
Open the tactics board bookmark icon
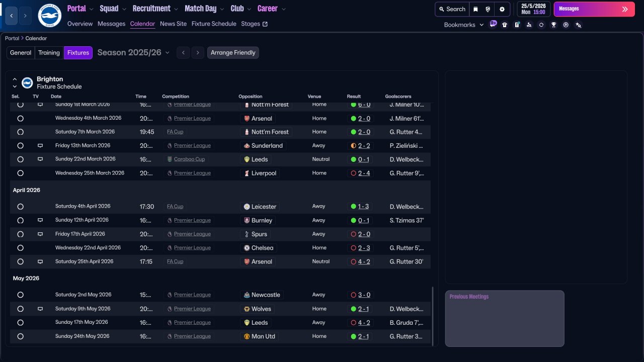click(x=517, y=25)
